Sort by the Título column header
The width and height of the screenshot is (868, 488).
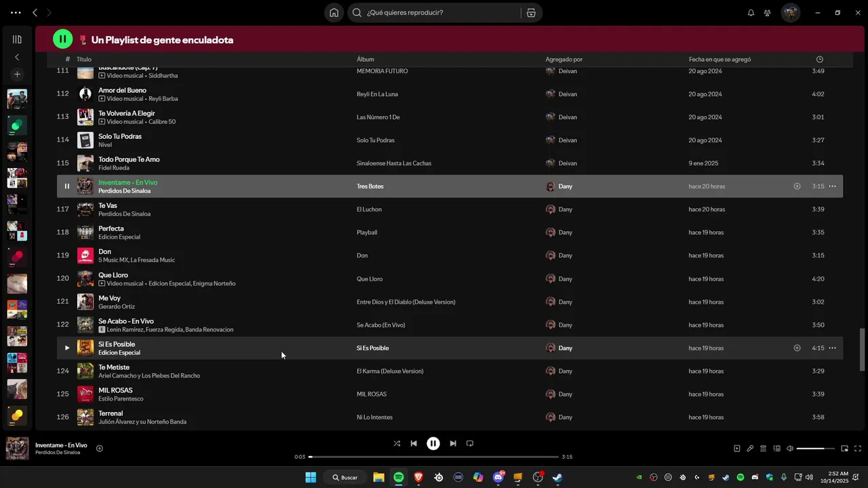[x=84, y=60]
